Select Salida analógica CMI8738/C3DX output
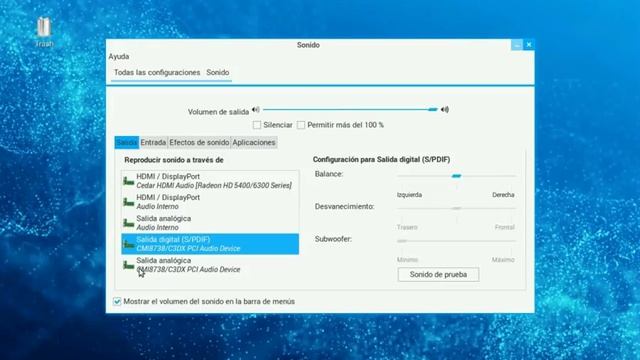Viewport: 640px width, 360px height. tap(210, 265)
